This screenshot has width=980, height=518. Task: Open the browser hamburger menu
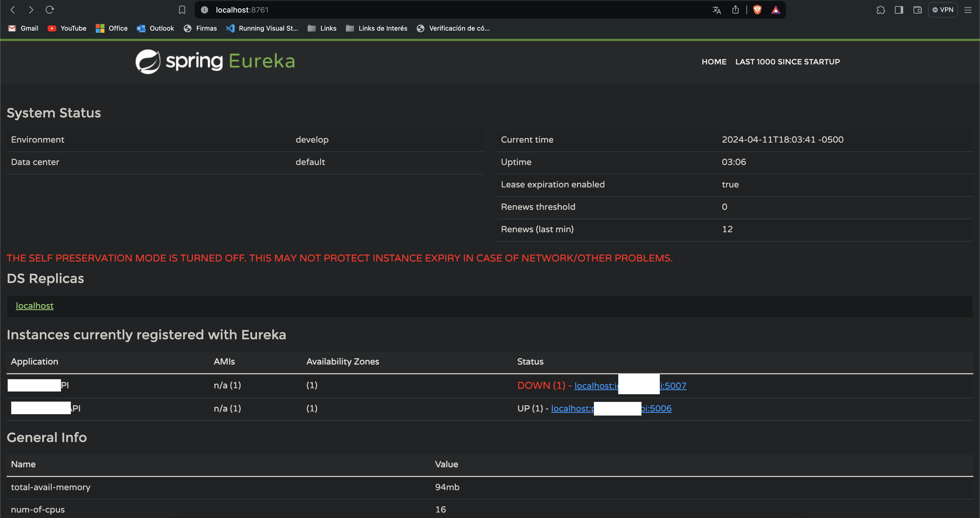click(x=968, y=10)
